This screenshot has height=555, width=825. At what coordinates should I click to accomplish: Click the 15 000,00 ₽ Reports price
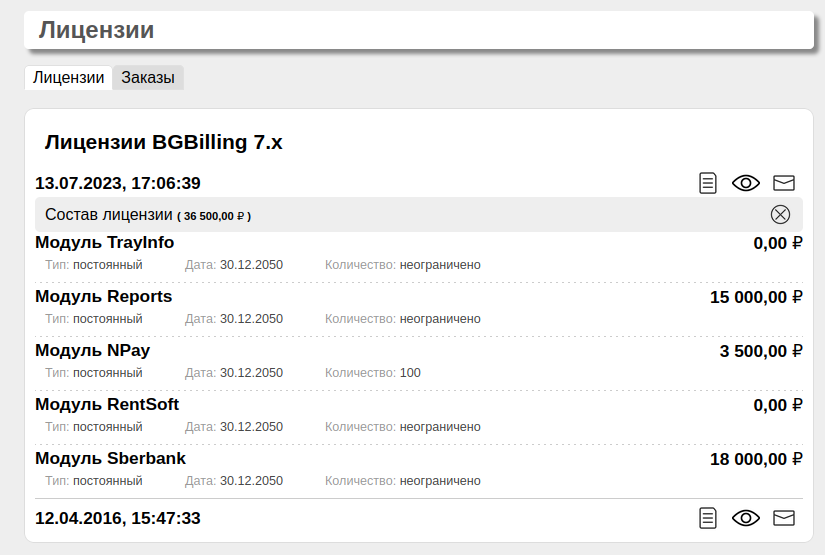click(x=756, y=297)
